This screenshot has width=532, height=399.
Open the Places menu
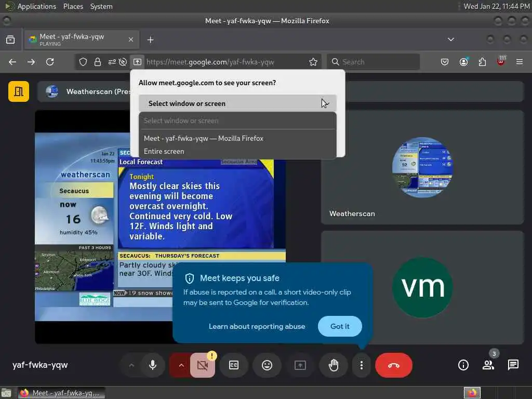click(x=73, y=6)
